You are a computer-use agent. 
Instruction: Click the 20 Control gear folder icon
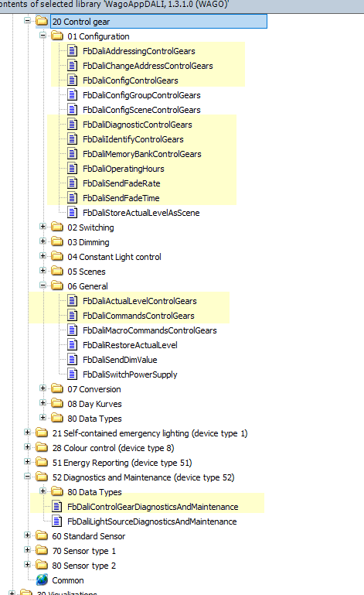click(42, 21)
